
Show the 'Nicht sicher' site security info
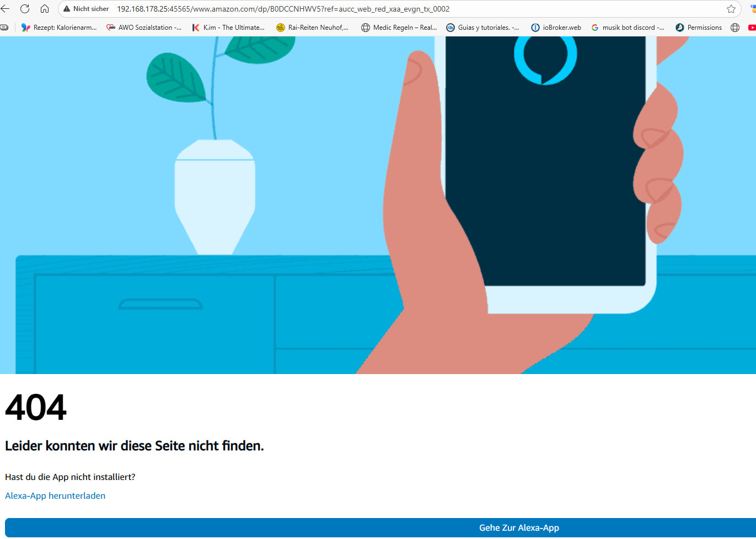pos(86,9)
